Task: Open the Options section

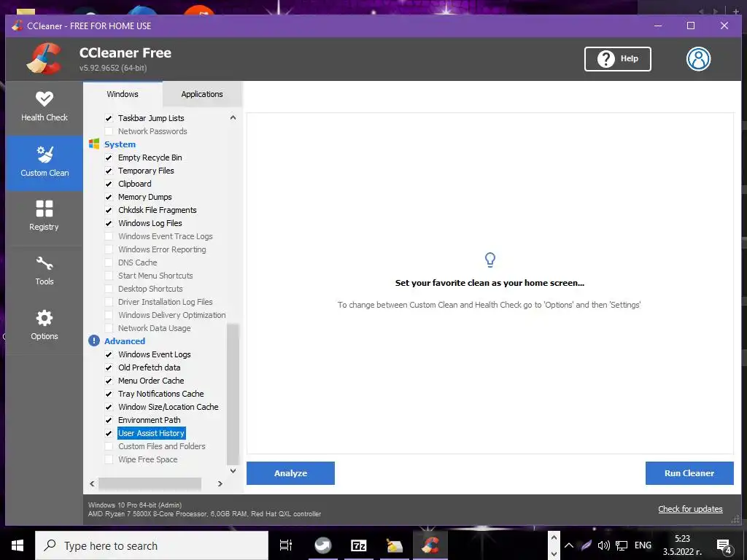Action: (44, 326)
